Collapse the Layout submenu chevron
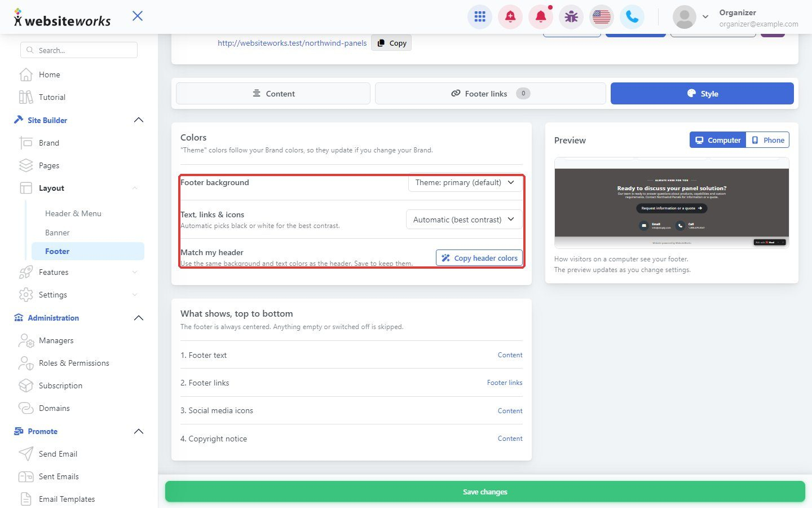 135,188
